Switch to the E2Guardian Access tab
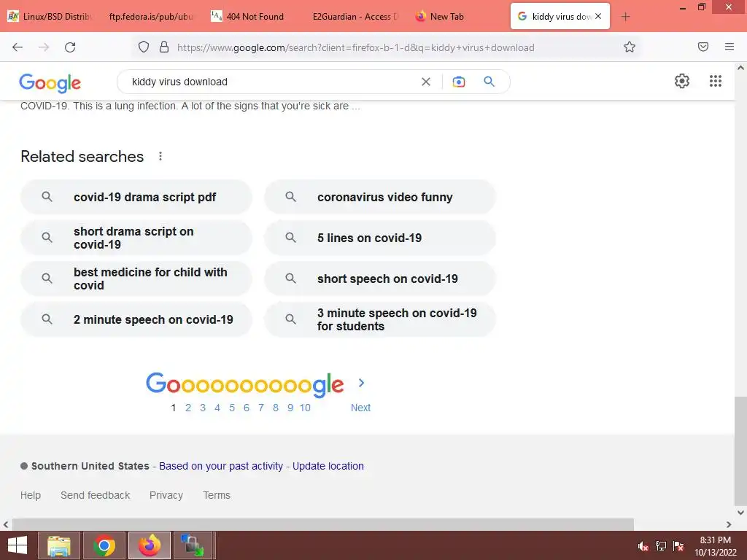747x560 pixels. (x=355, y=17)
